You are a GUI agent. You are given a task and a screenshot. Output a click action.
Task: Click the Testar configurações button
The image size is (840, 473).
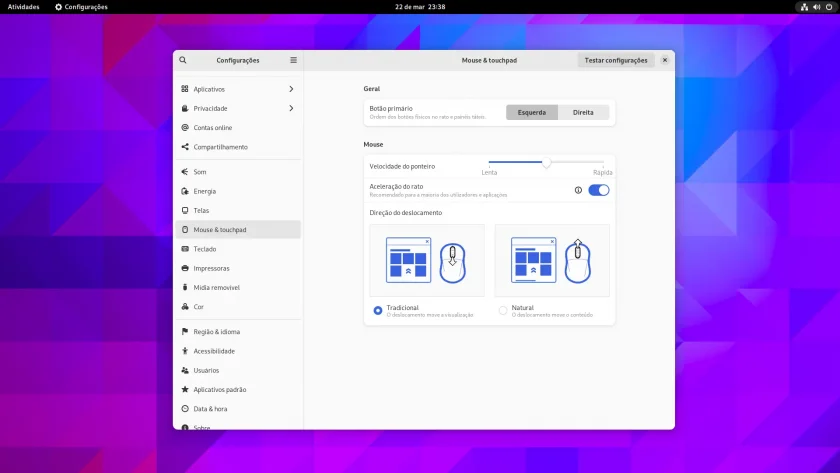pyautogui.click(x=616, y=60)
